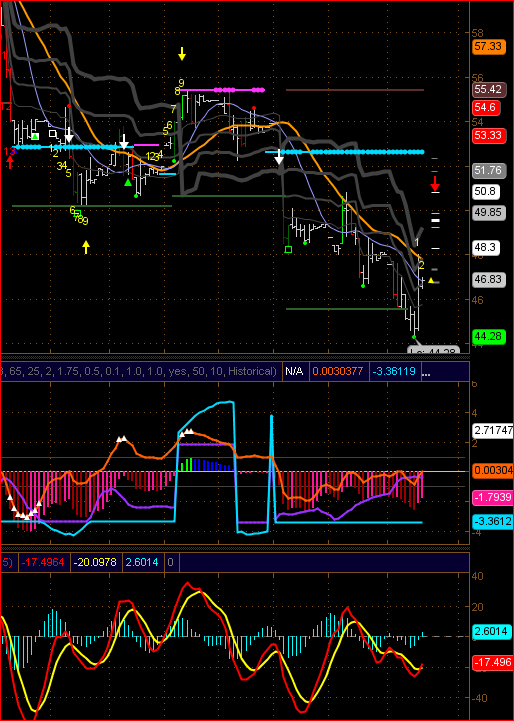Click the orange 0.00304 axis bubble

point(493,471)
